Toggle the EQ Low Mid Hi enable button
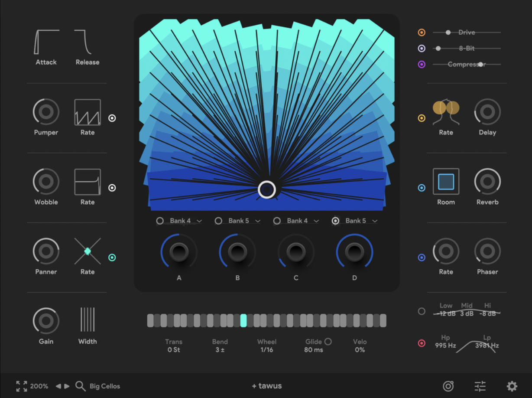The height and width of the screenshot is (398, 532). (x=422, y=311)
